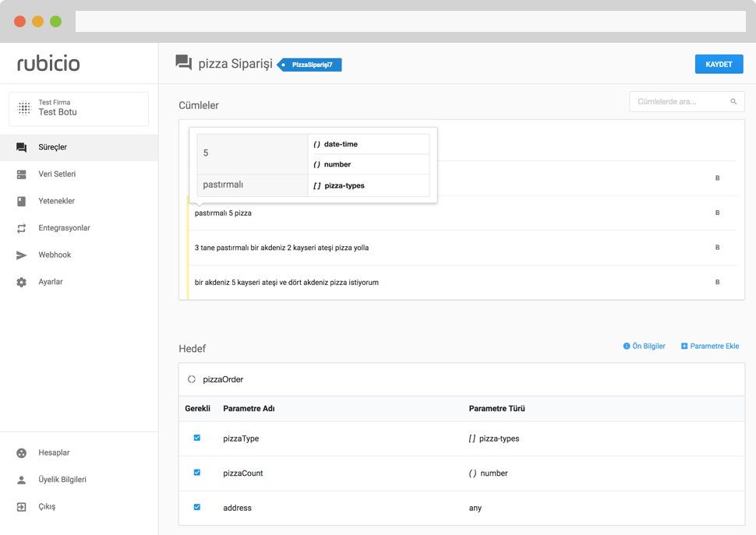The width and height of the screenshot is (756, 535).
Task: Click the Parametre Türü column header
Action: coord(496,408)
